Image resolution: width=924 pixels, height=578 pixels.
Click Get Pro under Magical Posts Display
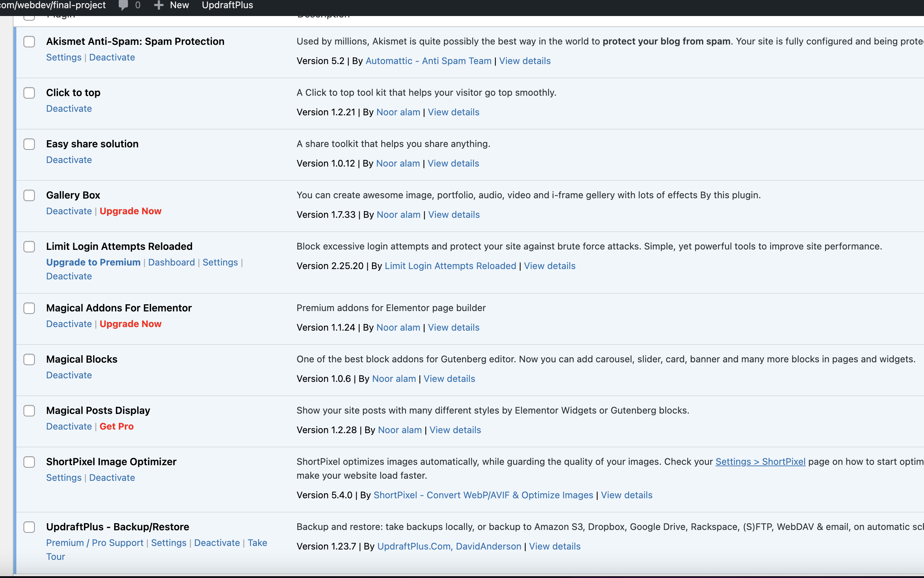point(117,426)
